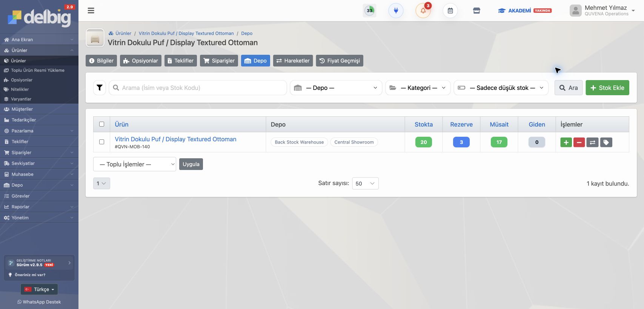Sort by Giden column header
Viewport: 644px width, 309px height.
click(x=537, y=124)
